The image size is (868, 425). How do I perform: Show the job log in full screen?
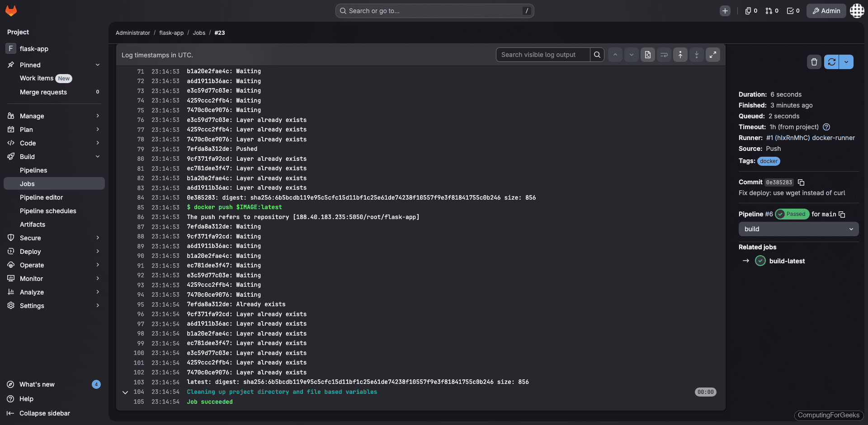[713, 55]
